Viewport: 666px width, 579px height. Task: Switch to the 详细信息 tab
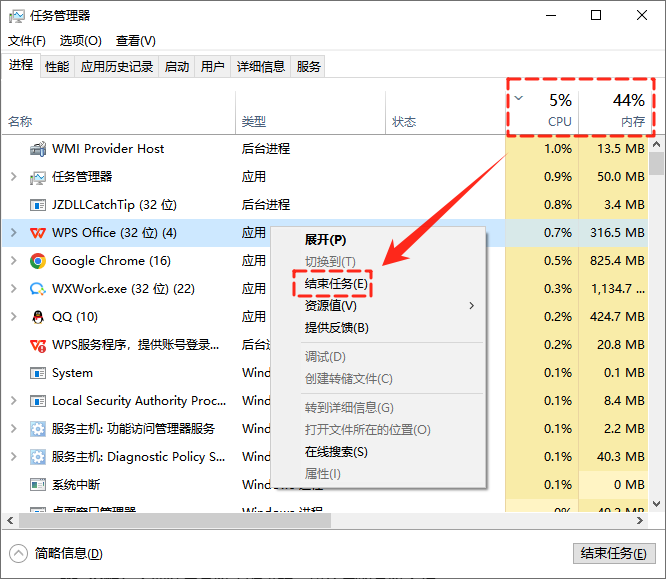pyautogui.click(x=260, y=67)
